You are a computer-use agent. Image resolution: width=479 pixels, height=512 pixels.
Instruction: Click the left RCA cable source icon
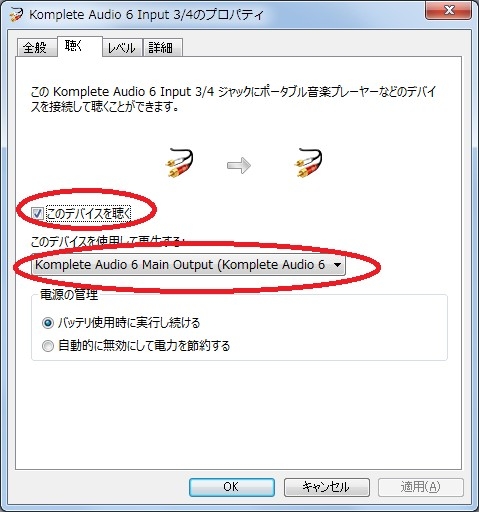tap(180, 163)
